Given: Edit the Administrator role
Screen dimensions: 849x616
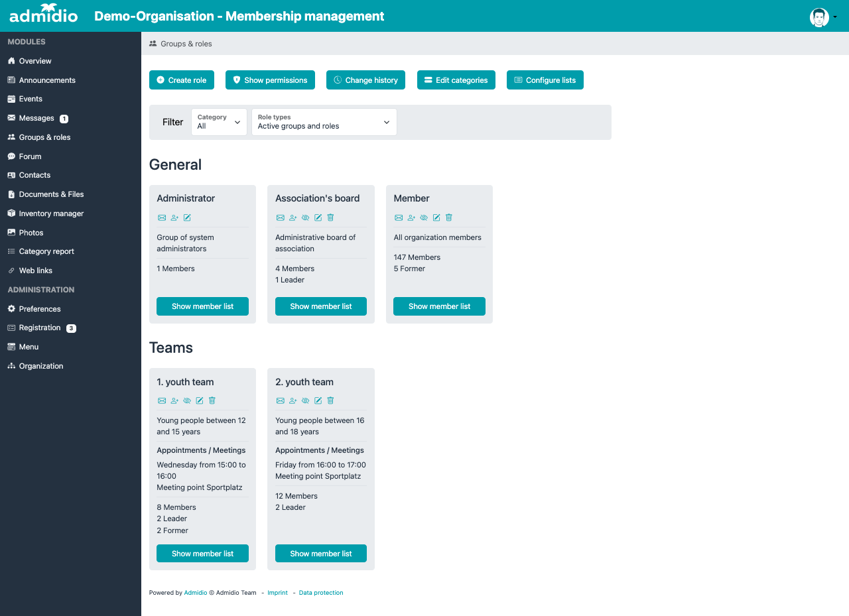Looking at the screenshot, I should pyautogui.click(x=187, y=217).
